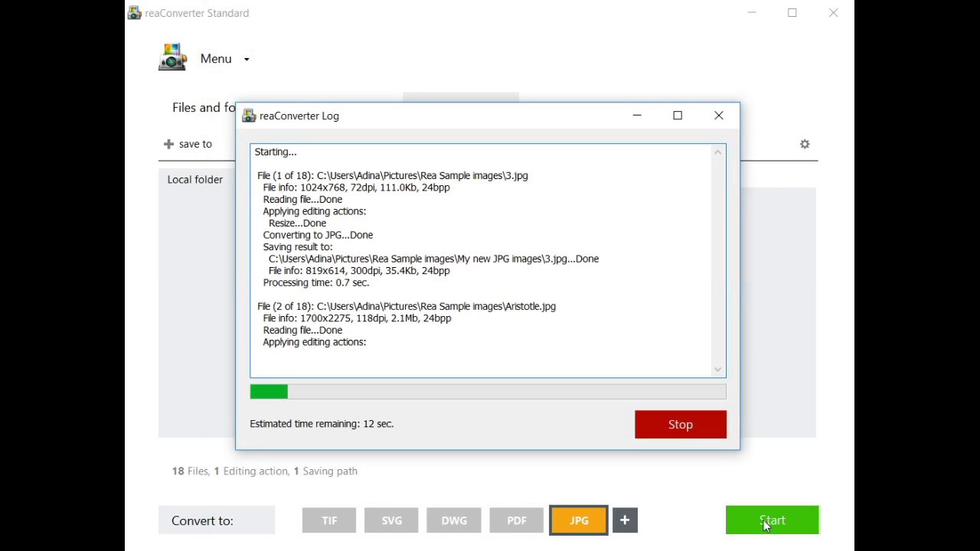Click the 'Estimated time remaining: 12 sec.' text

pos(322,424)
